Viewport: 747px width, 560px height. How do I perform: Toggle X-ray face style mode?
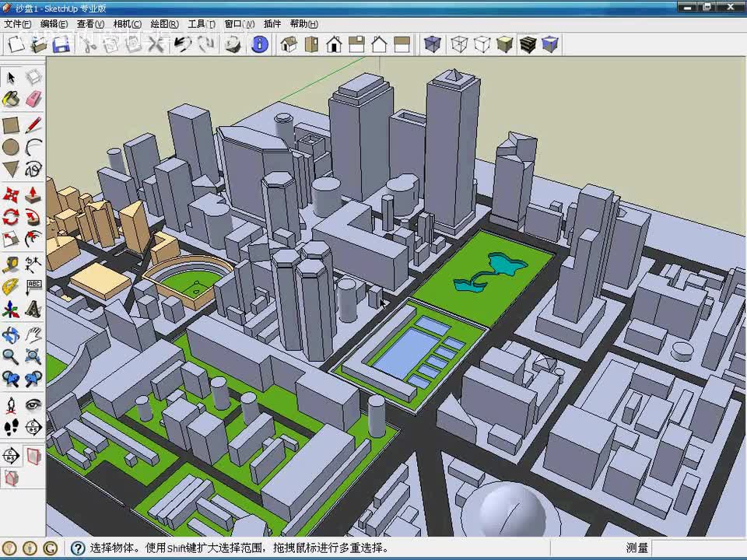(432, 44)
